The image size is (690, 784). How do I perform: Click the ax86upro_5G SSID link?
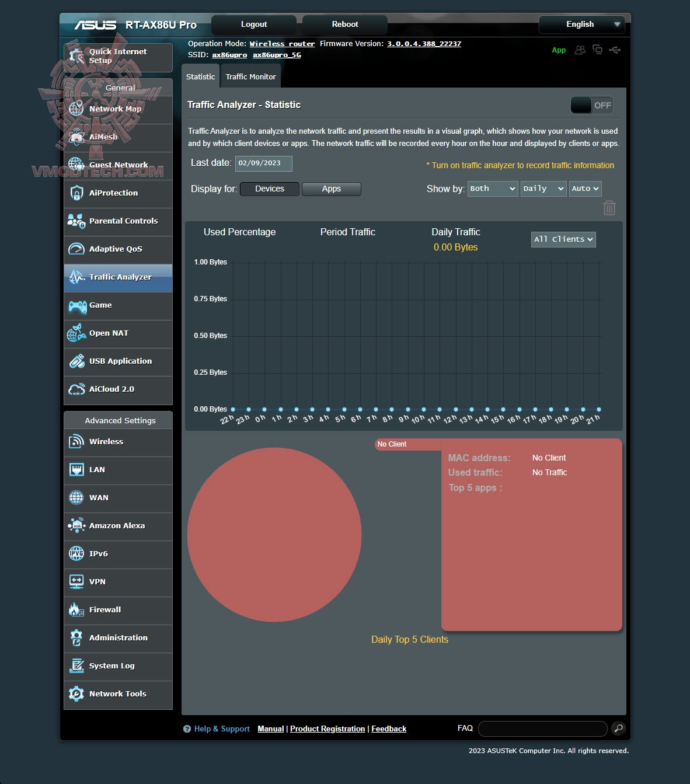point(277,55)
